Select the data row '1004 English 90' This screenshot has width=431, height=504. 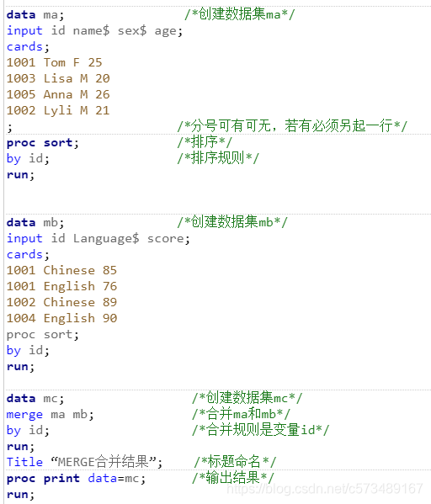pos(61,319)
